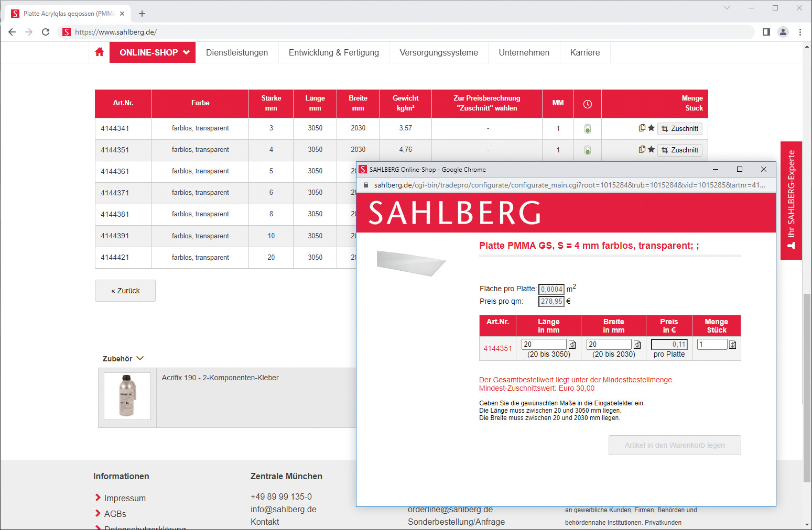The image size is (812, 530).
Task: Close the SAHLBERG Online-Shop popup window
Action: click(764, 169)
